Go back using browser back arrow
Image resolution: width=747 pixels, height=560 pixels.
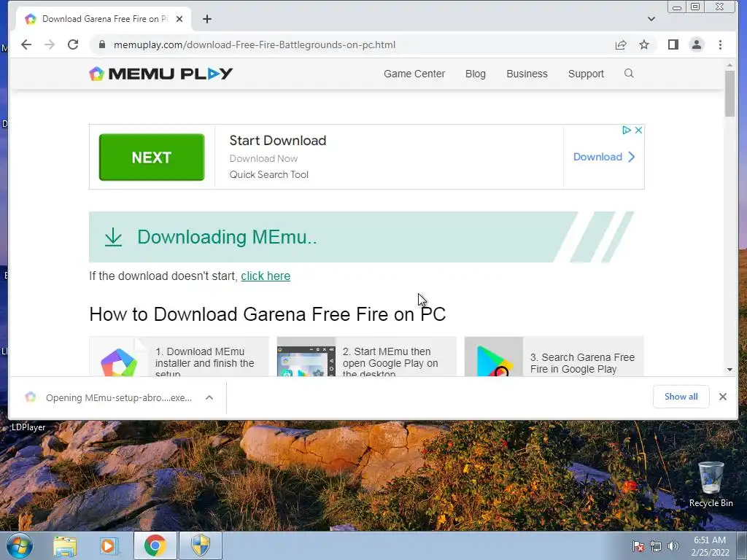26,44
